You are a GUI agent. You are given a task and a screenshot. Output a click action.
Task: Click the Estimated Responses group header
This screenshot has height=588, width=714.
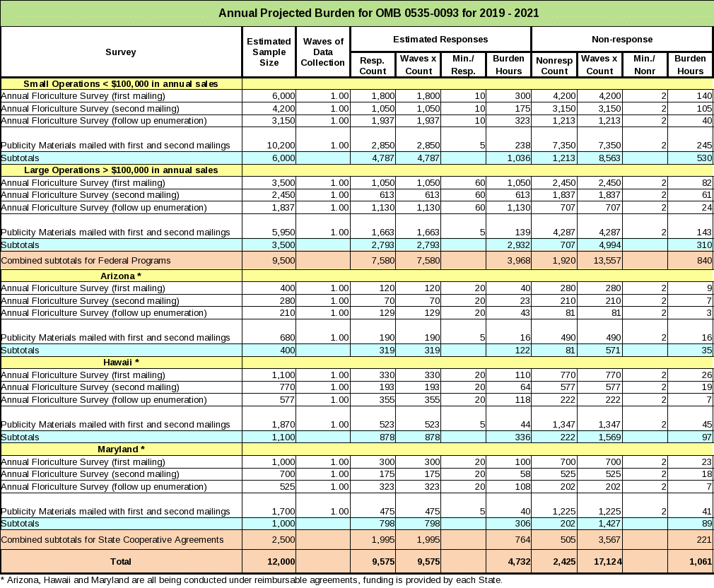click(440, 40)
